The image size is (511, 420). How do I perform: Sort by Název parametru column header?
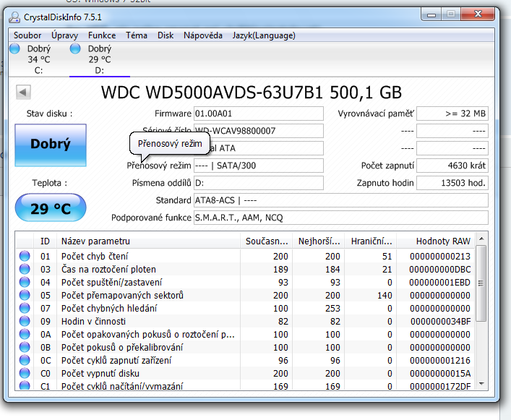coord(148,241)
